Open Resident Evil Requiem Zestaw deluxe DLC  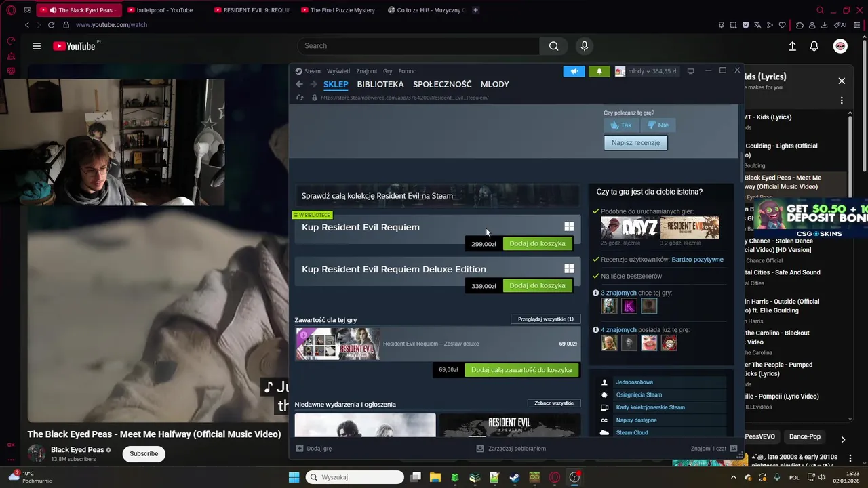click(437, 344)
